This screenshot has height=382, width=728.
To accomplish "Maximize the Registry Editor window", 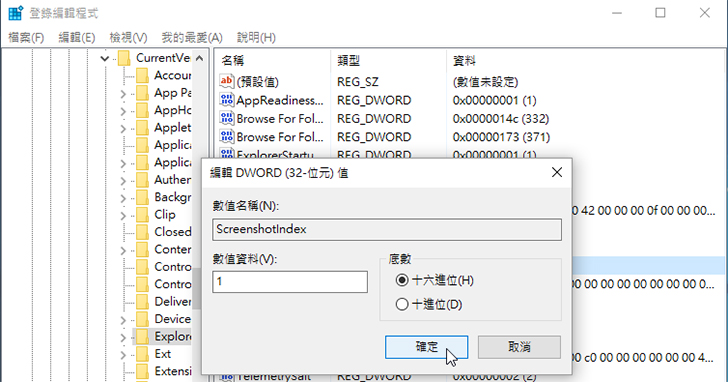I will pos(660,13).
